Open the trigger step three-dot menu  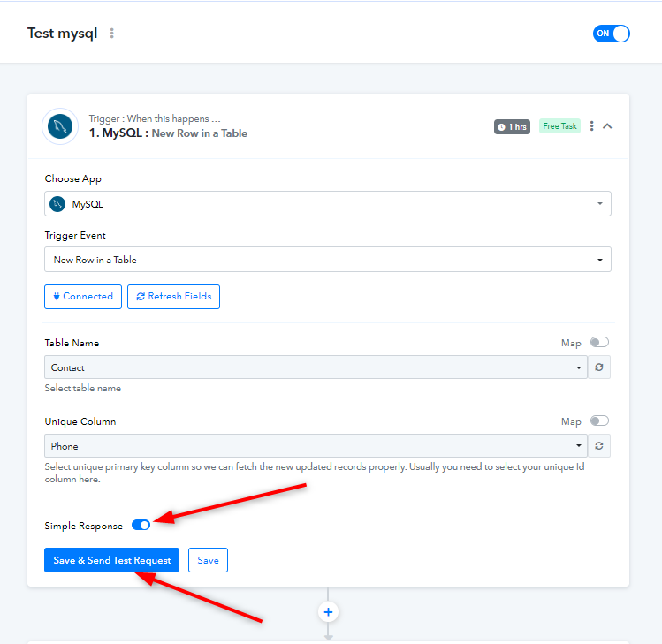591,125
